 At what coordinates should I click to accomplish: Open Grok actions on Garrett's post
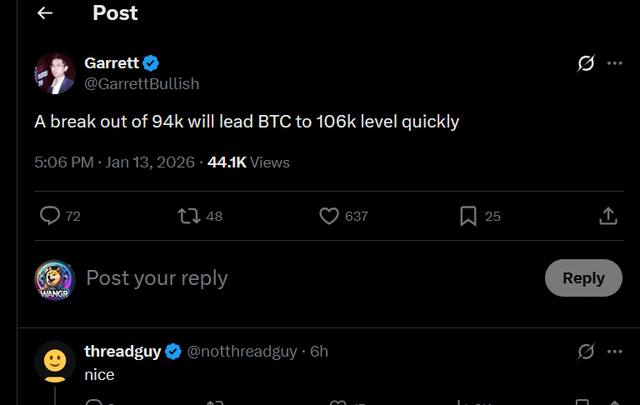click(x=587, y=64)
